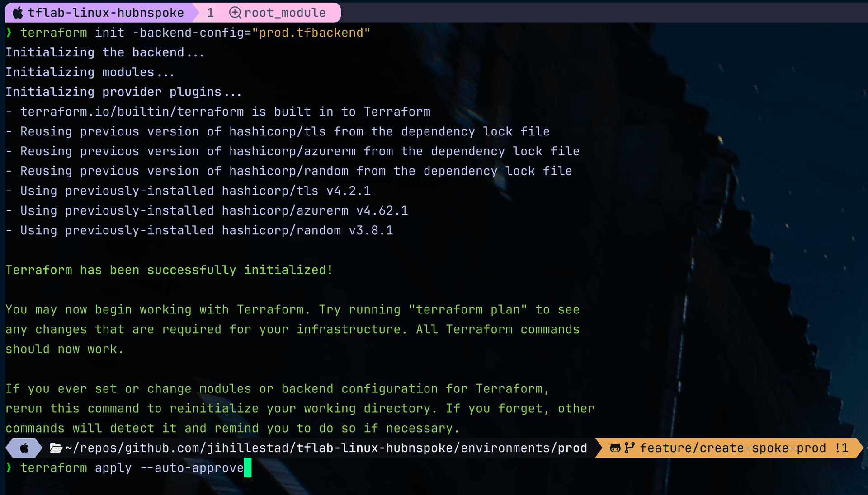This screenshot has height=495, width=868.
Task: Click the git branch icon before the branch name
Action: (629, 448)
